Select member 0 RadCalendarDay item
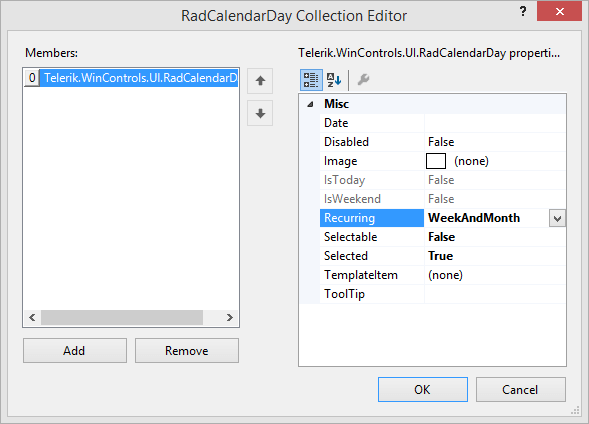 pos(131,78)
